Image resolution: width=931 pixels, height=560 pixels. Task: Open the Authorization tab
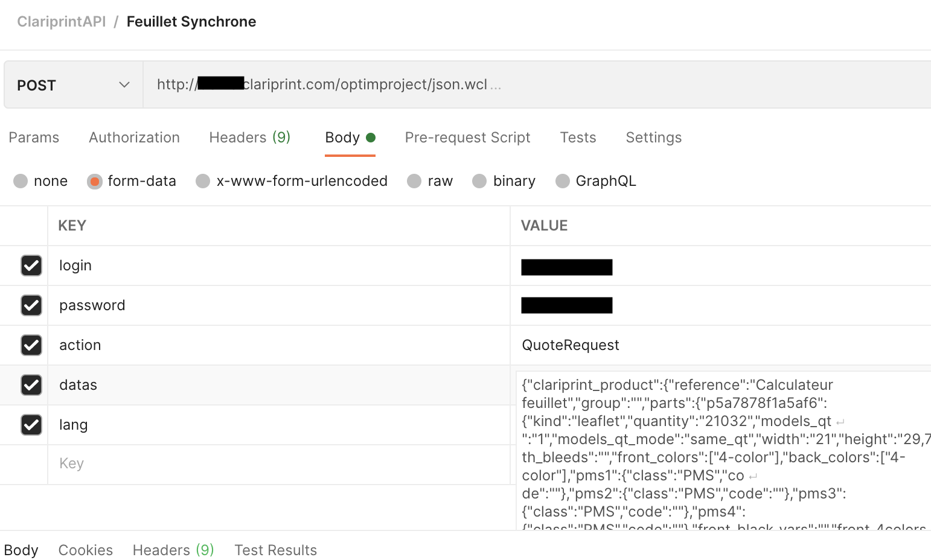pos(134,138)
